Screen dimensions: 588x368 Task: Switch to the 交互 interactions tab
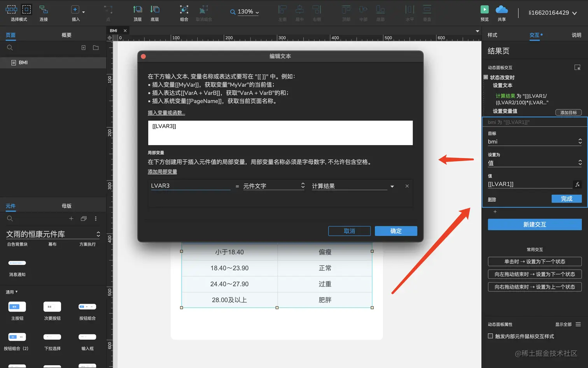534,35
